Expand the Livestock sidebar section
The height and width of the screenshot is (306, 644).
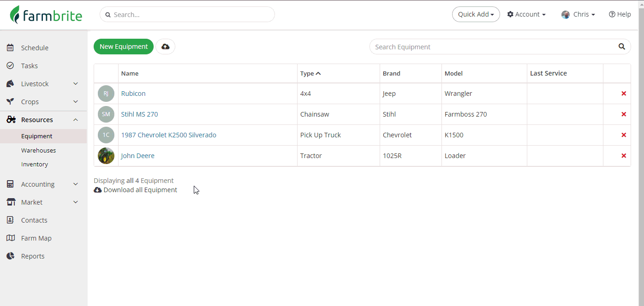(76, 84)
